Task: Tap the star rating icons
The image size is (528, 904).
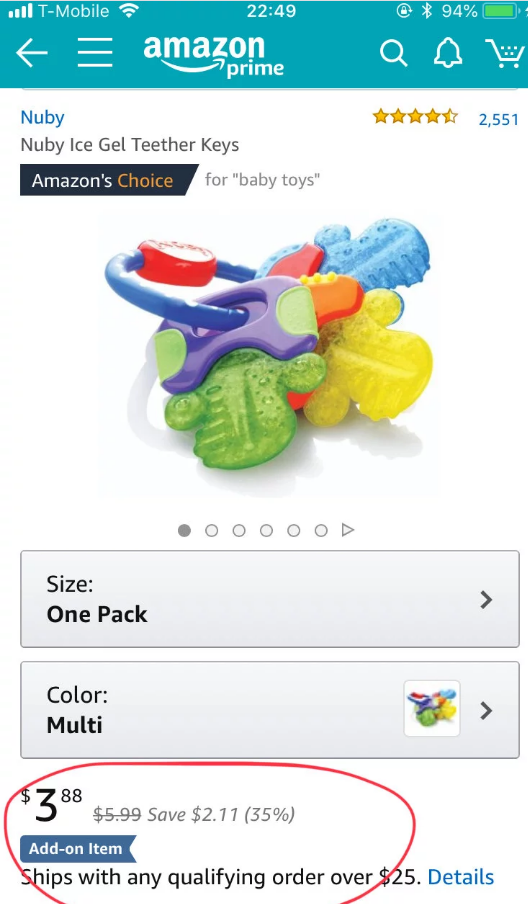Action: point(415,117)
